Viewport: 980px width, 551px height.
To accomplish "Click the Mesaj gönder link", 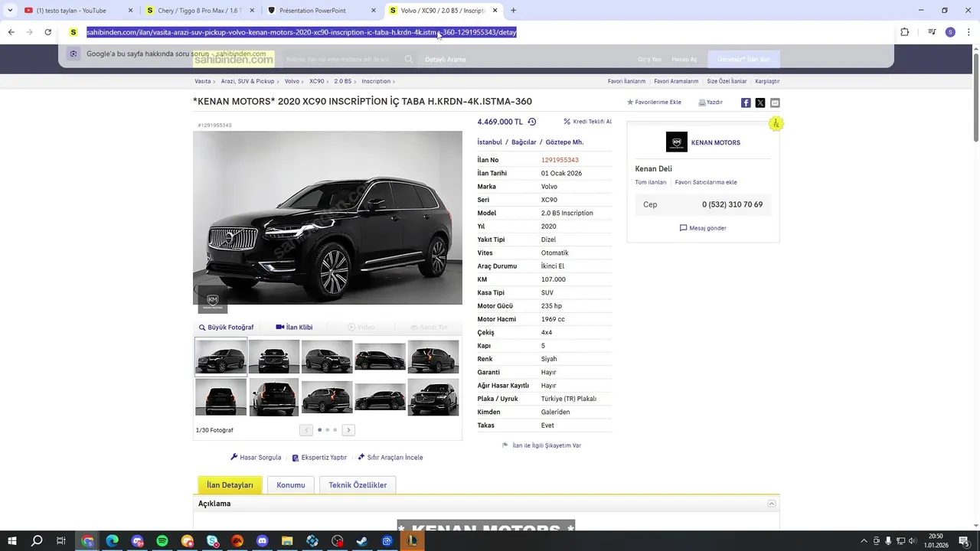I will click(x=703, y=228).
